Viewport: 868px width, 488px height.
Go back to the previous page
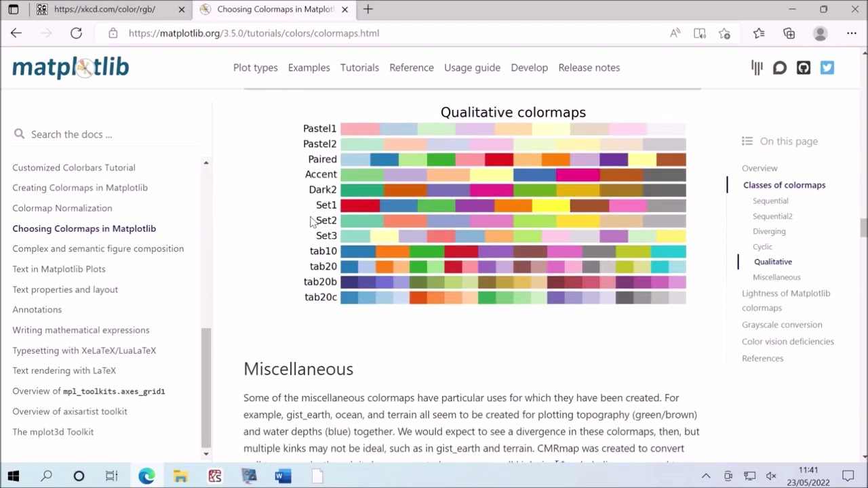coord(16,33)
